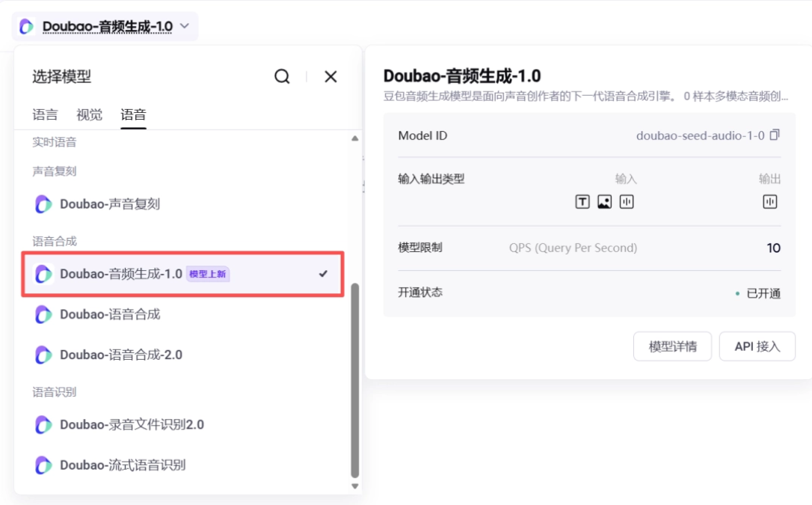
Task: Click the 输入输出类型 label
Action: click(431, 180)
